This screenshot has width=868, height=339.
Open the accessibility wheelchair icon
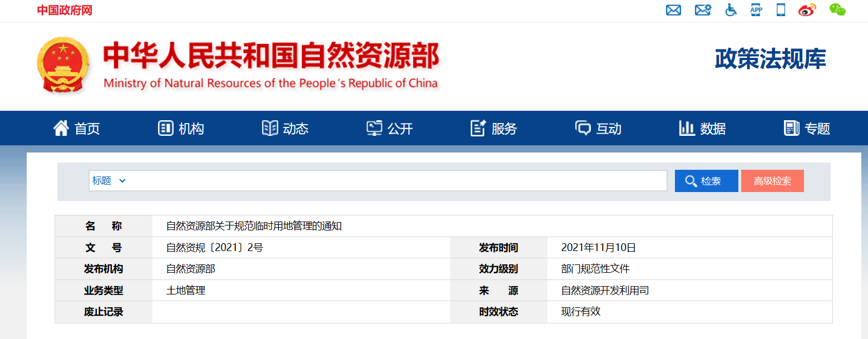pos(730,10)
